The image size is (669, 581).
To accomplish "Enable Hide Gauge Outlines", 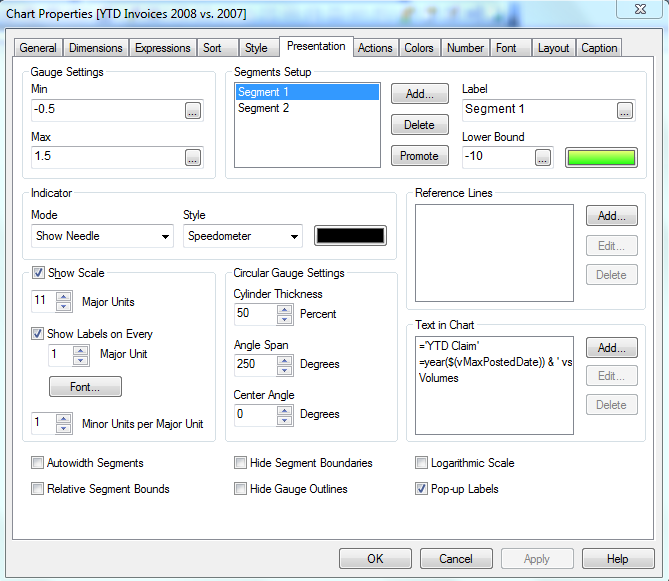I will click(240, 489).
